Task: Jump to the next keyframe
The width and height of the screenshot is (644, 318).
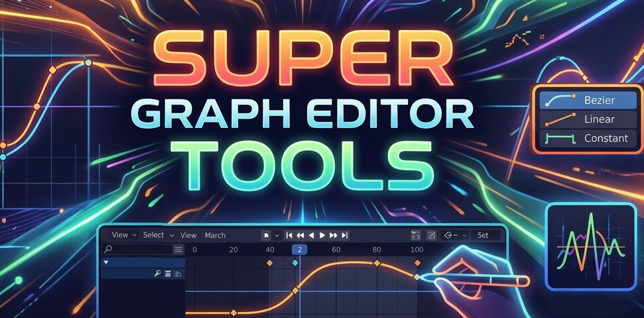Action: [x=333, y=236]
